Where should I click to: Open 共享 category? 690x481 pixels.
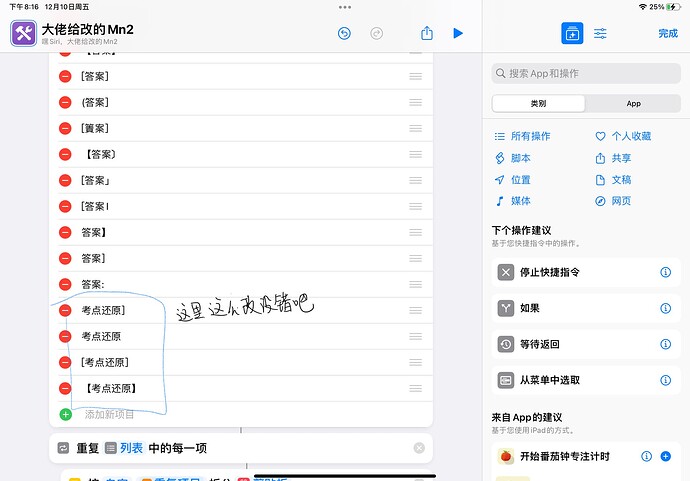[x=613, y=158]
